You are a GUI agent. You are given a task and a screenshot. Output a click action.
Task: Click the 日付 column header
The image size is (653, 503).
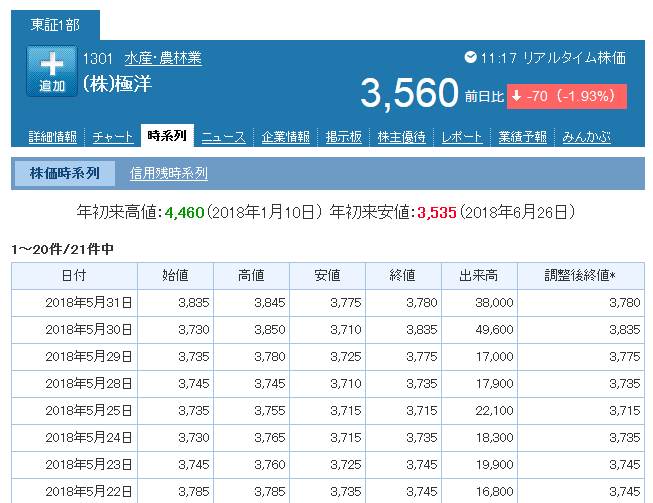[75, 276]
